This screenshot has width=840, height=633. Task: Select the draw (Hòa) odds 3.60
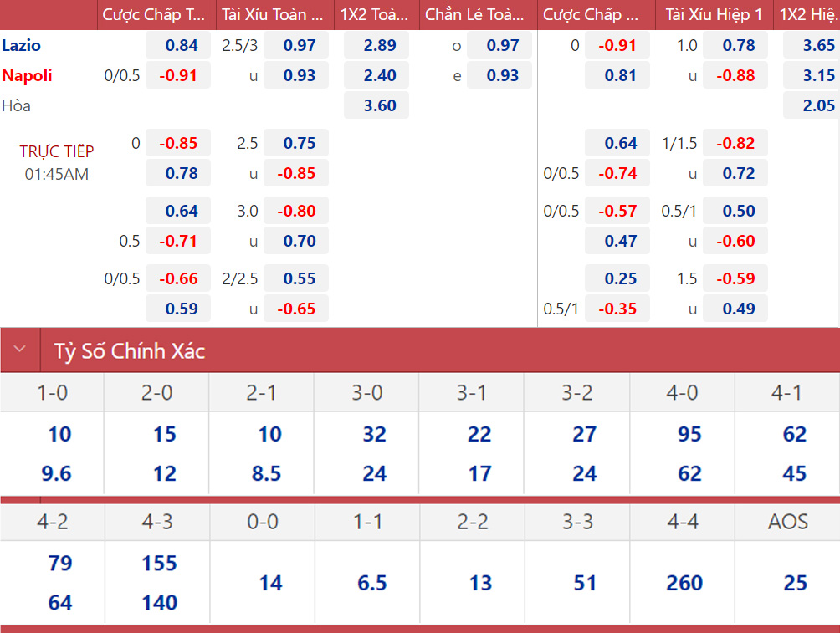tap(376, 106)
